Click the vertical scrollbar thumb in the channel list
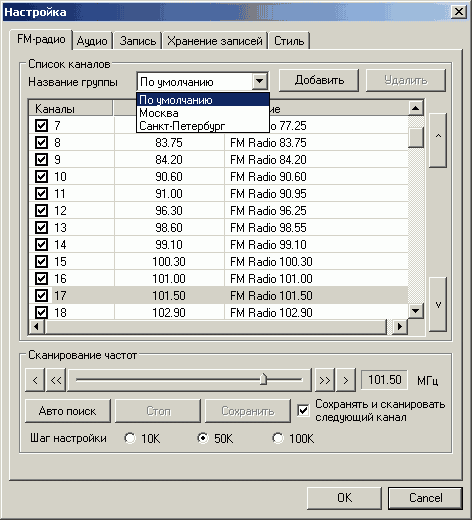 tap(416, 137)
